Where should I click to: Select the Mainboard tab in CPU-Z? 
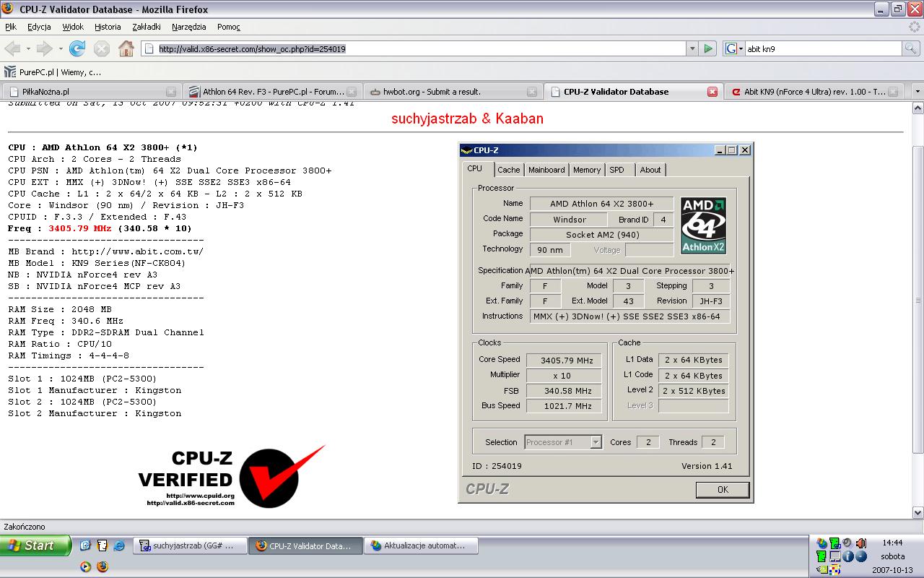[x=546, y=170]
